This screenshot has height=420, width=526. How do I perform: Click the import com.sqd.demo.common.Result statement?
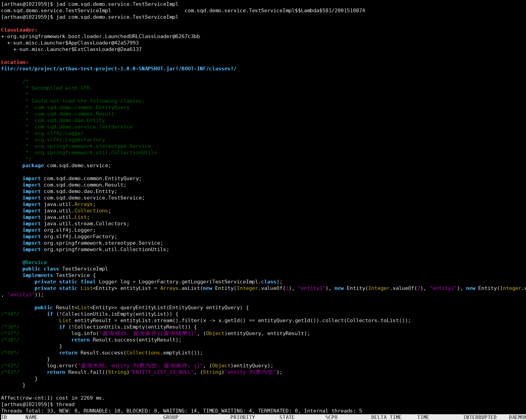coord(74,185)
